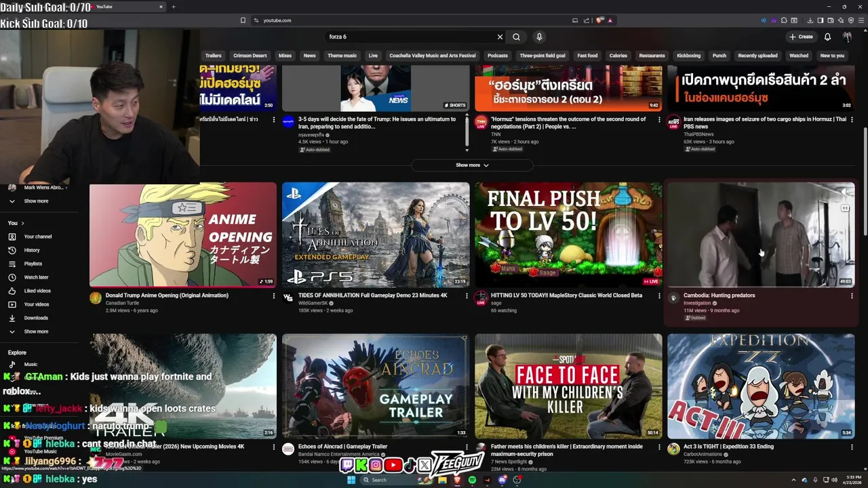The width and height of the screenshot is (868, 488).
Task: Start voice search with the microphone icon
Action: coord(539,37)
